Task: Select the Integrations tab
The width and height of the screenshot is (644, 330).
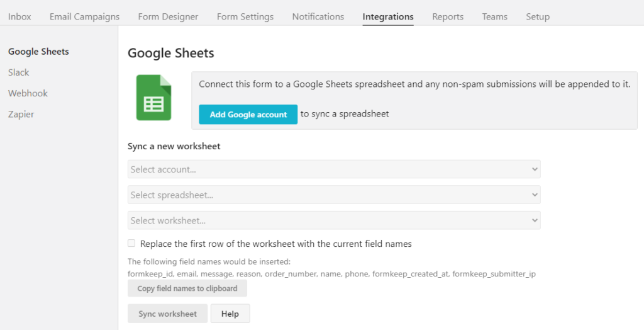Action: point(388,16)
